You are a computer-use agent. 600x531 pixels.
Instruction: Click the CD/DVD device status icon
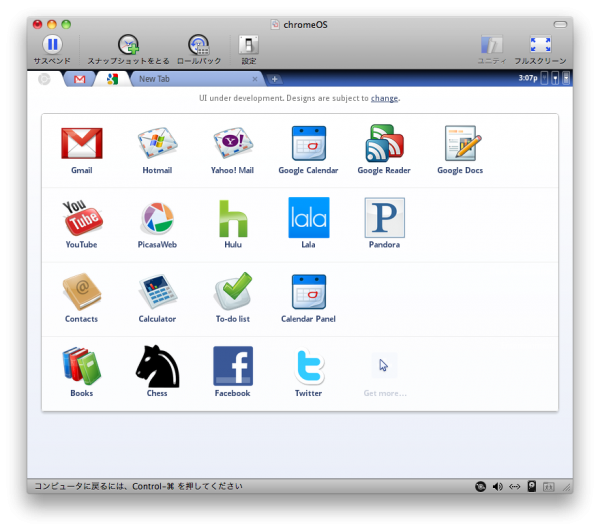coord(481,486)
